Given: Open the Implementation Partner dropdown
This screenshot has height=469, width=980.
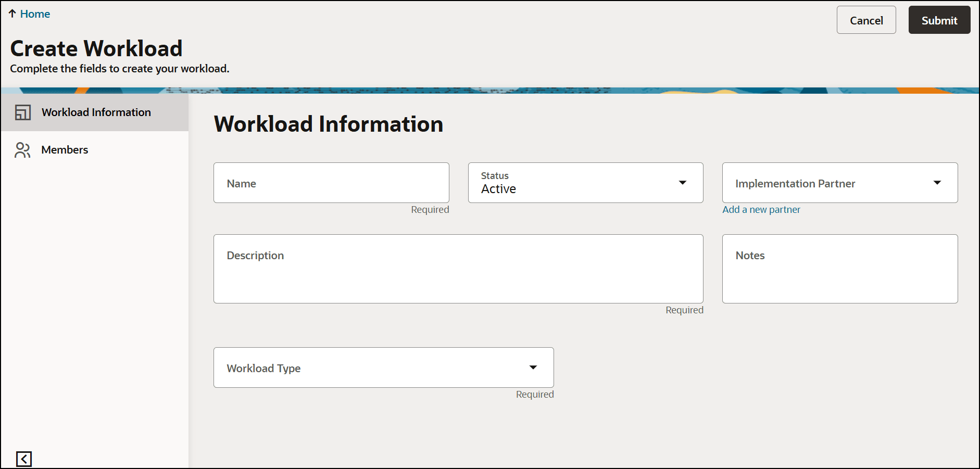Looking at the screenshot, I should coord(839,183).
